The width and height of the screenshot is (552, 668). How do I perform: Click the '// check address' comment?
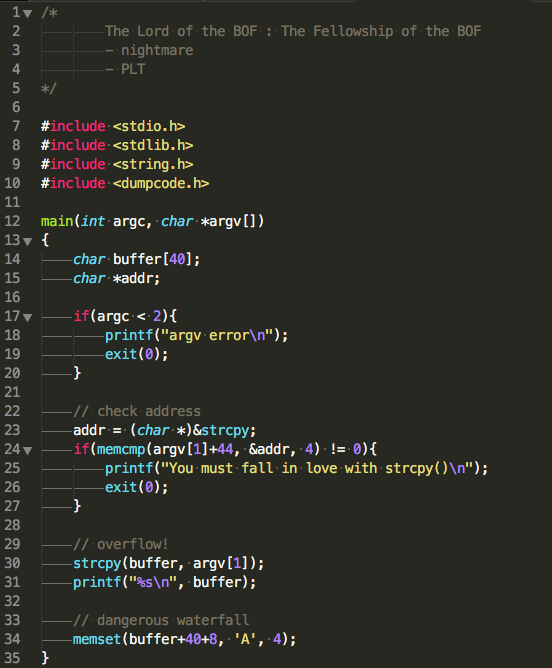[x=137, y=411]
